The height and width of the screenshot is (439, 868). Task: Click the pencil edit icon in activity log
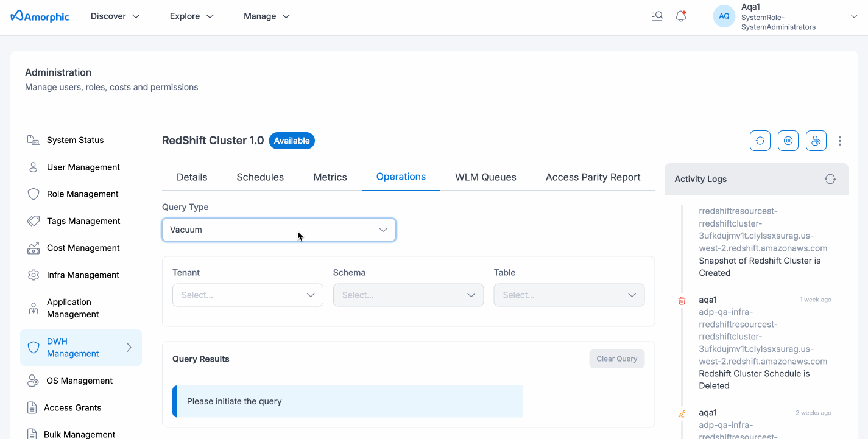[x=682, y=413]
